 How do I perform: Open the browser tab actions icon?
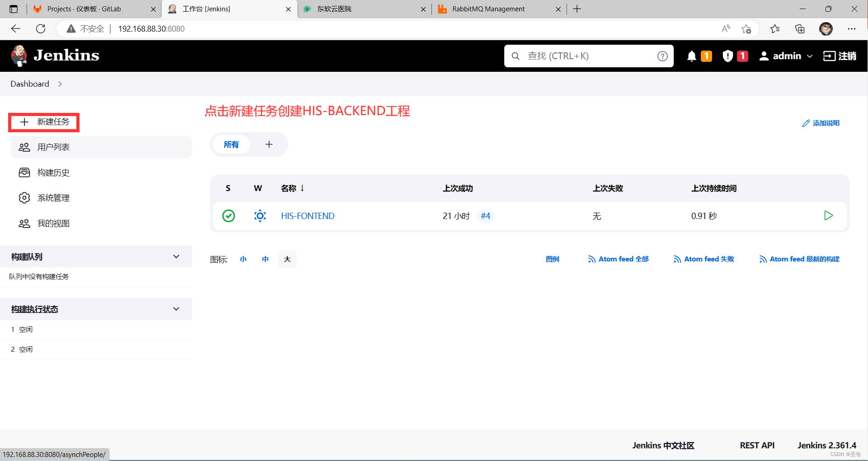click(14, 9)
